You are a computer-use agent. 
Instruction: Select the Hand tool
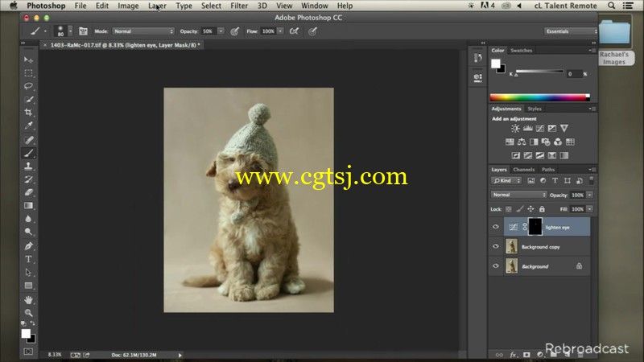pos(28,299)
